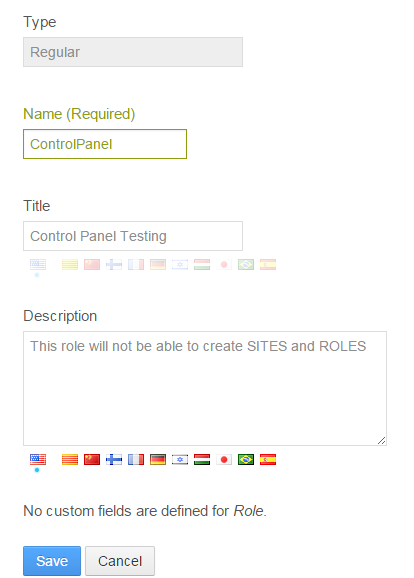Select the German flag below Description
Image resolution: width=414 pixels, height=578 pixels.
point(158,460)
